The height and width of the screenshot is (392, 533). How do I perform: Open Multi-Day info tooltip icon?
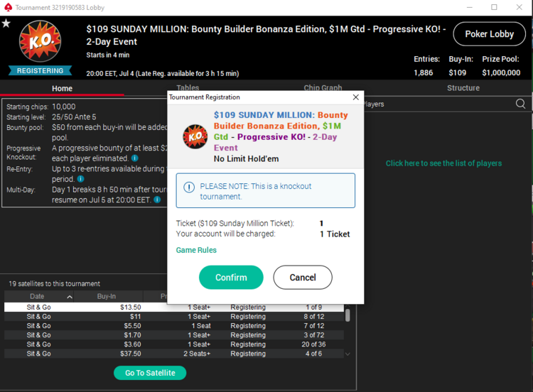point(157,200)
